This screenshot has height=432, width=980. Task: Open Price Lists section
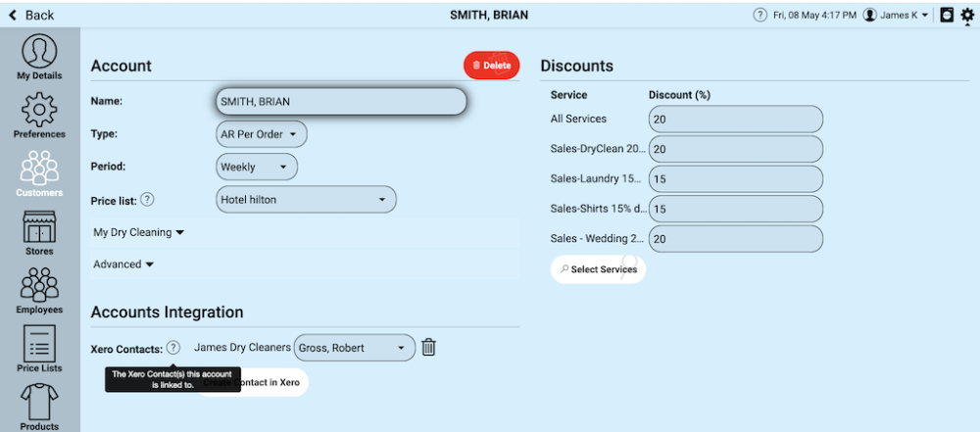click(x=39, y=350)
